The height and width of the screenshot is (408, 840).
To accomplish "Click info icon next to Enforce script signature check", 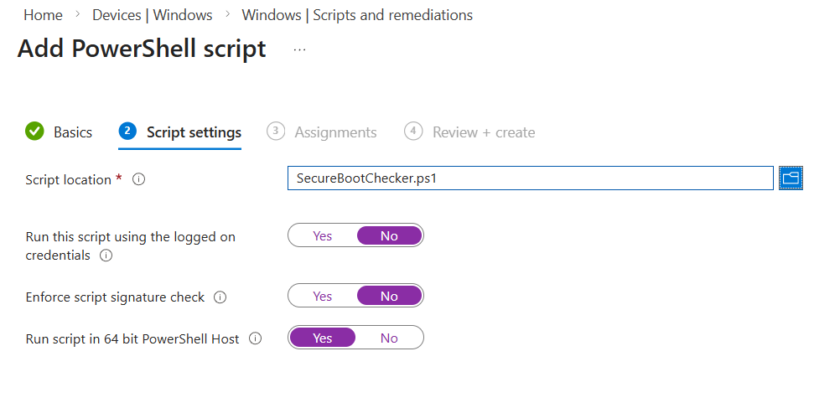I will (x=220, y=297).
